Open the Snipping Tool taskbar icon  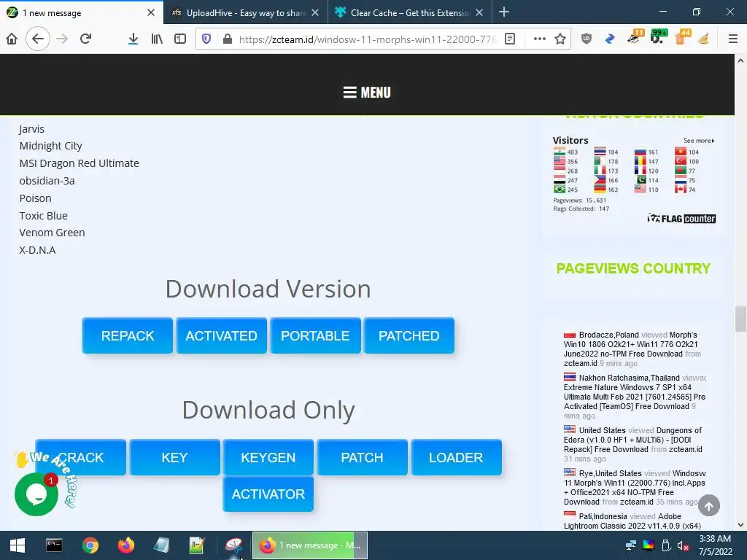[x=233, y=545]
